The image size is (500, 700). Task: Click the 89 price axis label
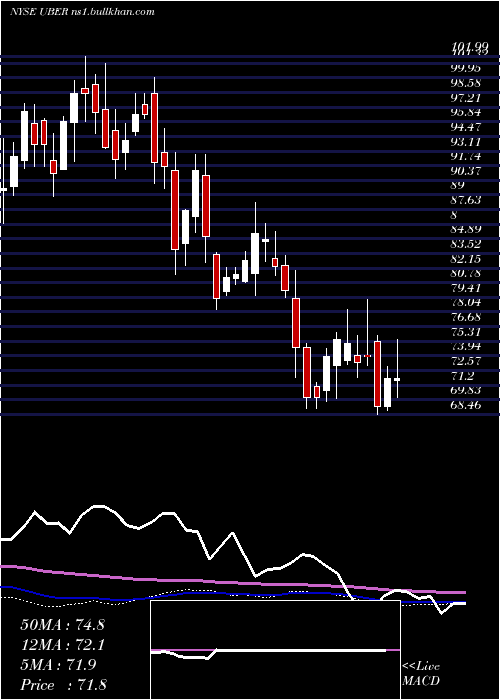[458, 185]
